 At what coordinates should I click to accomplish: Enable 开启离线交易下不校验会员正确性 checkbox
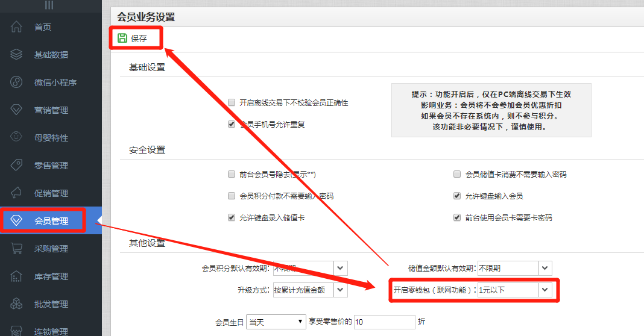[232, 102]
